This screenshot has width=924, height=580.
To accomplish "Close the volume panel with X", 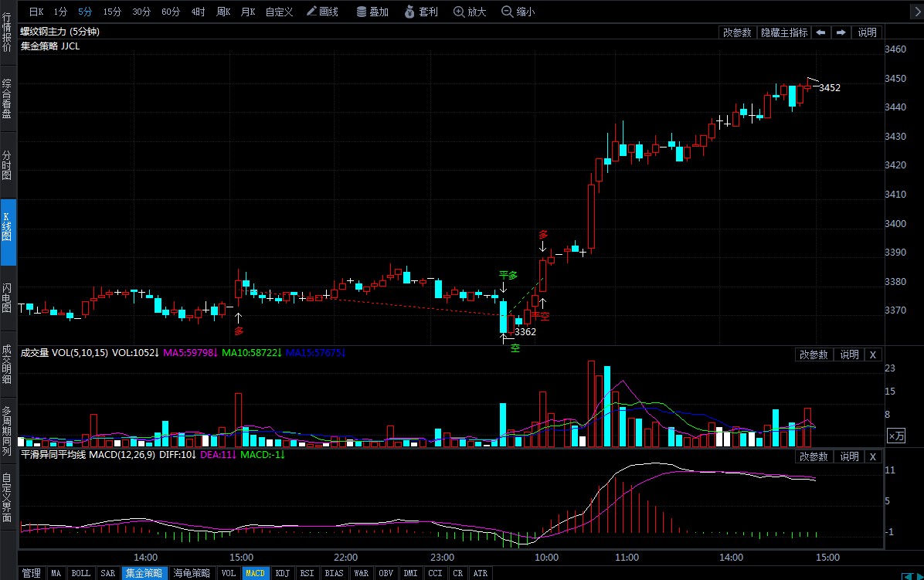I will [x=872, y=354].
